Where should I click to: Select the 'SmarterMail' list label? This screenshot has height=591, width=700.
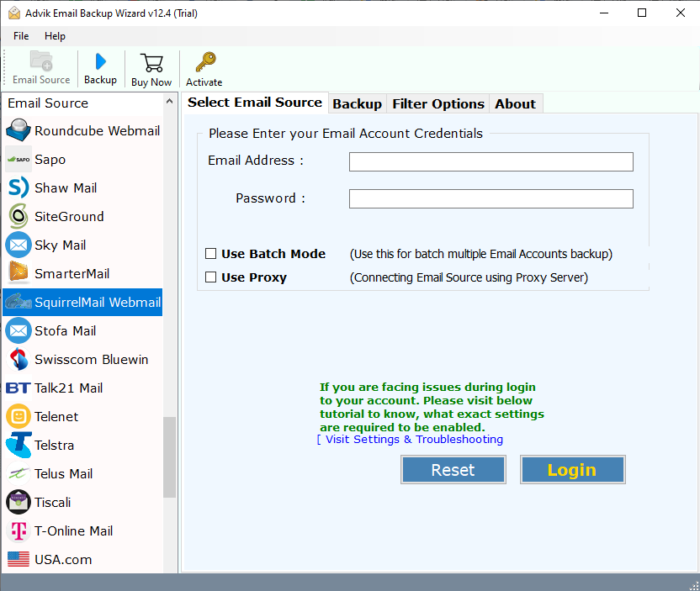(x=72, y=273)
